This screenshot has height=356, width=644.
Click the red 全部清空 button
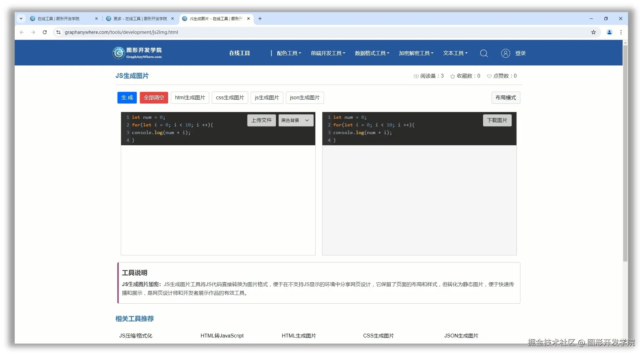[154, 98]
